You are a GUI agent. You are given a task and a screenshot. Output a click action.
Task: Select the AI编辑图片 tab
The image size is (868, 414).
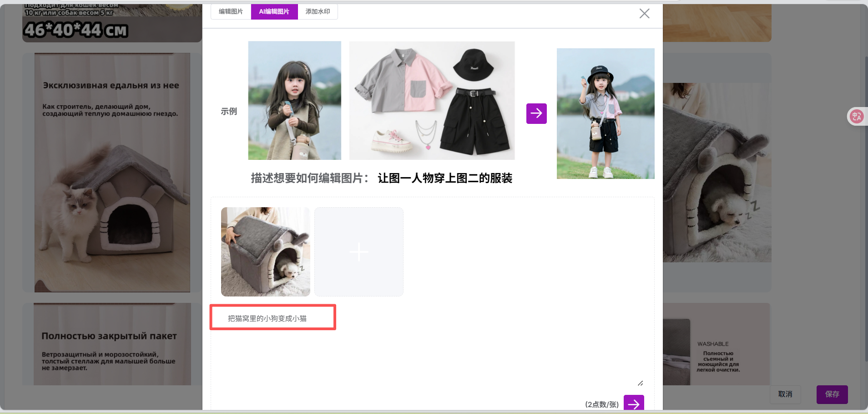[x=274, y=11]
